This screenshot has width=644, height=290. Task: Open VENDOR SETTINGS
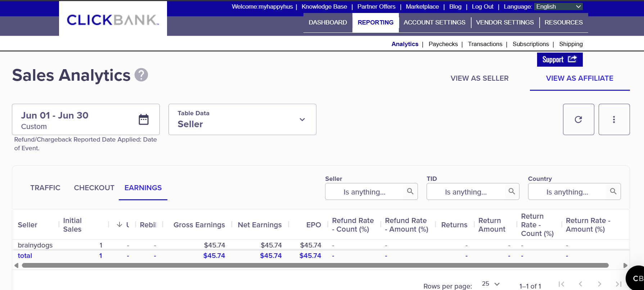point(505,22)
